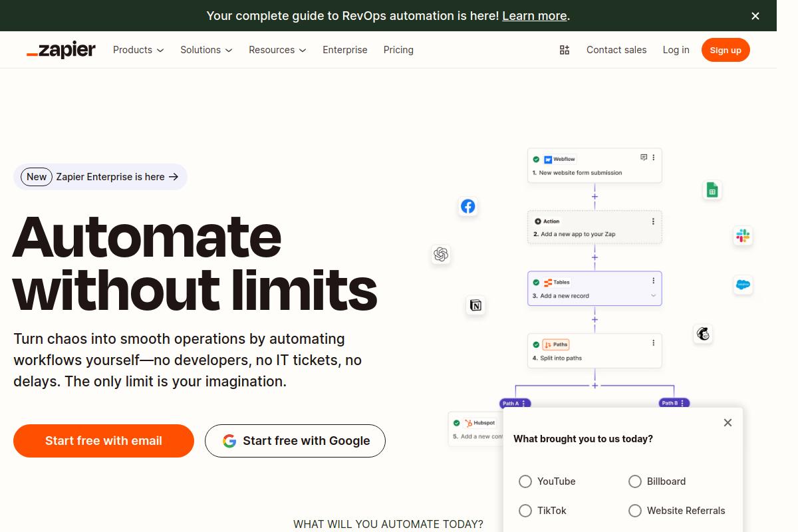The image size is (798, 532).
Task: Open the Paths step three-dot menu
Action: [654, 343]
